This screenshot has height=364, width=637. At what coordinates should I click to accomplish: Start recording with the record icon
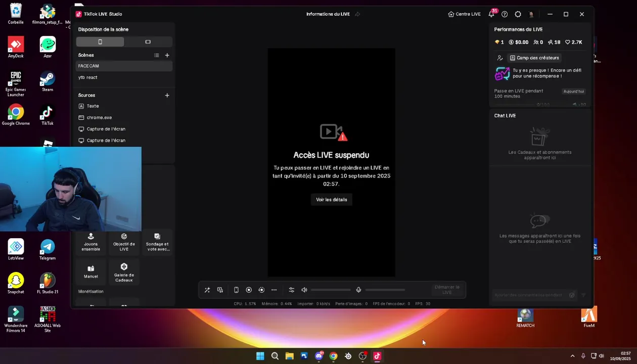point(249,290)
